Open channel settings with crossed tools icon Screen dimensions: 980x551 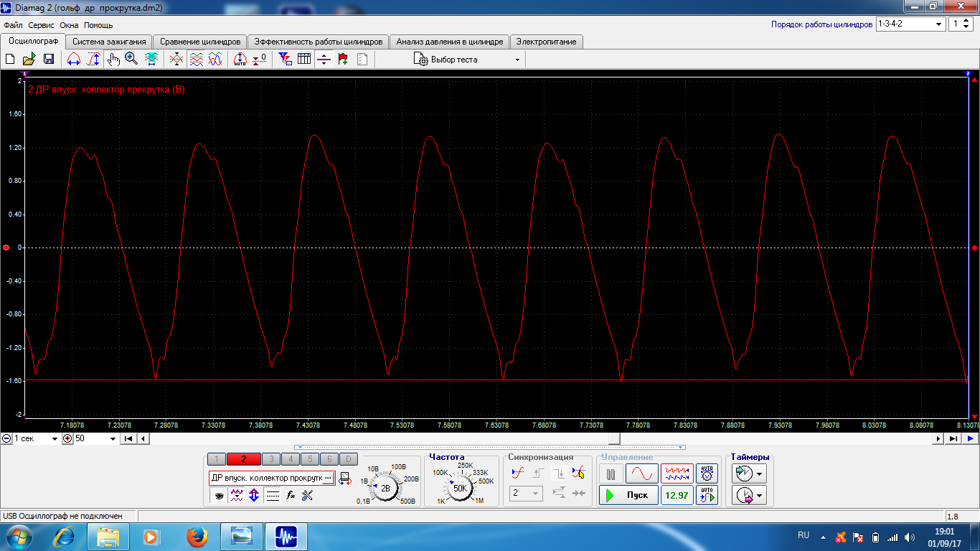click(308, 495)
